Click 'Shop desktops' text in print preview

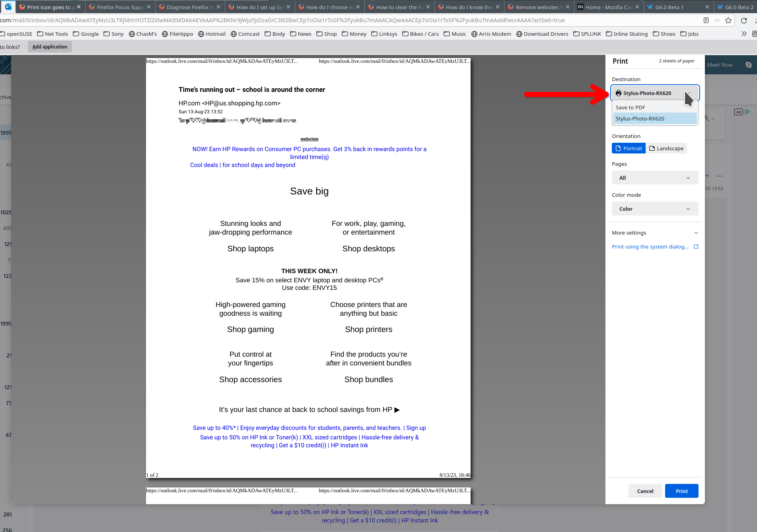[x=369, y=249]
